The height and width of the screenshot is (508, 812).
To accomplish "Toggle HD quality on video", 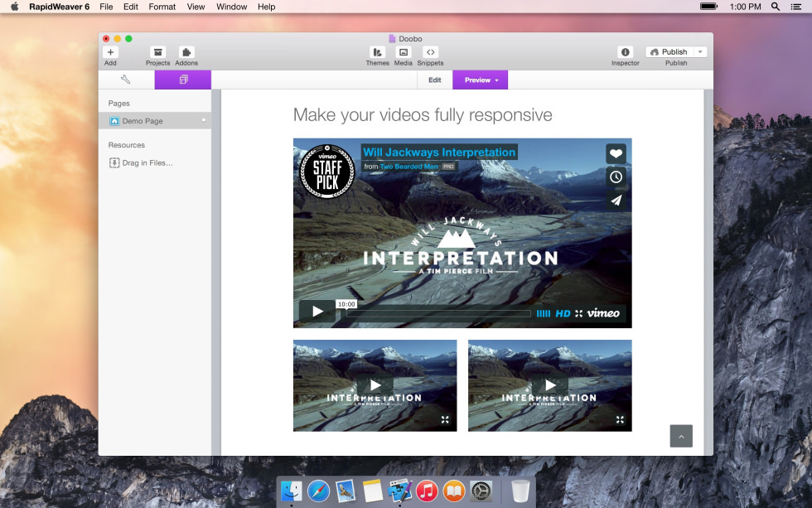I will coord(563,313).
